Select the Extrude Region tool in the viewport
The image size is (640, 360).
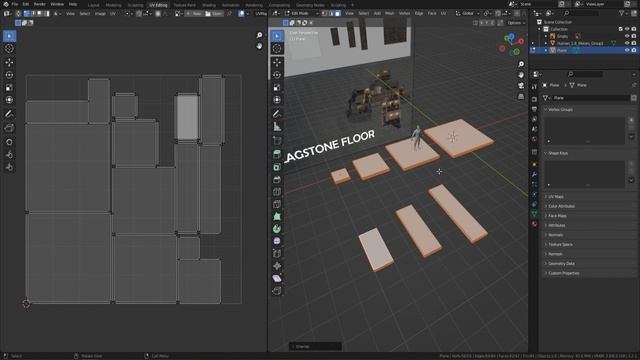(x=277, y=154)
